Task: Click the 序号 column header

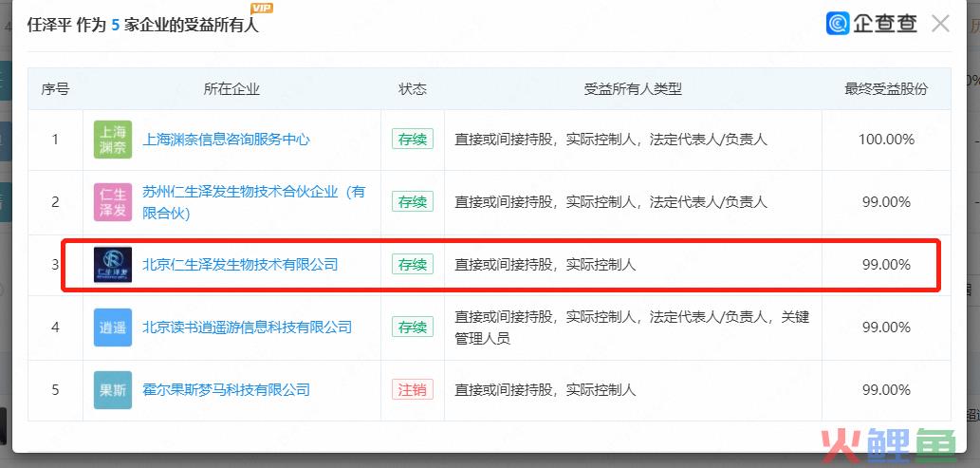Action: tap(55, 89)
